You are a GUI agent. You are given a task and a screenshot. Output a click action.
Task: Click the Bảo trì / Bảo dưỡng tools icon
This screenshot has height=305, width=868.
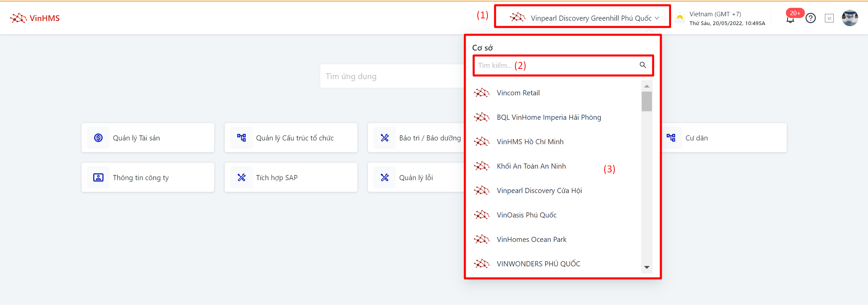pos(385,138)
